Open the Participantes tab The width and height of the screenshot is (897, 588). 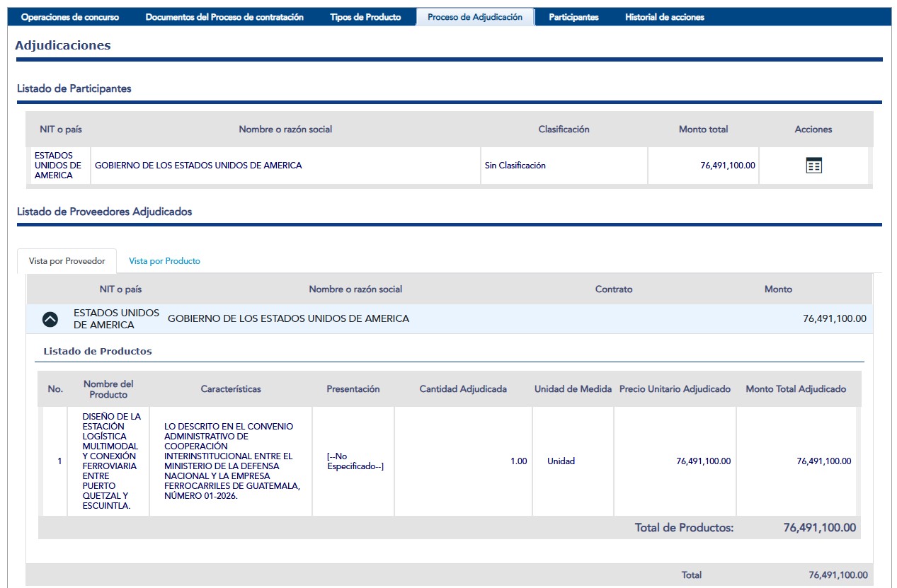click(573, 17)
